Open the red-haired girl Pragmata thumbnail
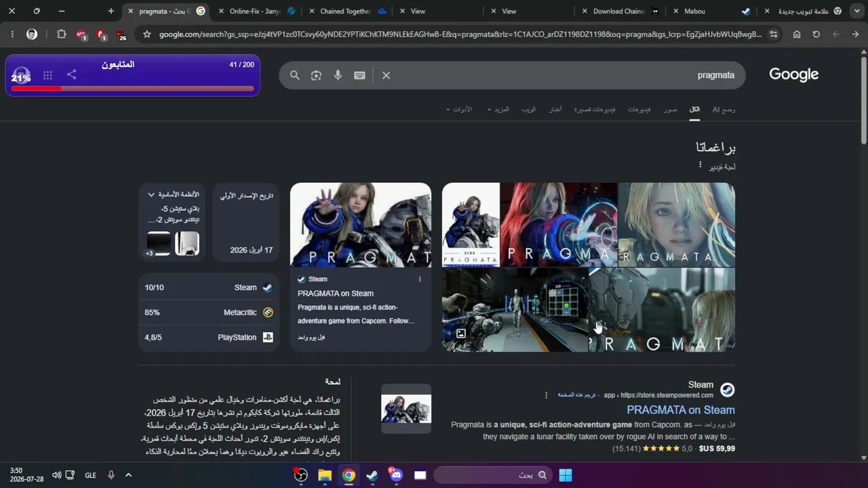This screenshot has width=868, height=488. [559, 225]
